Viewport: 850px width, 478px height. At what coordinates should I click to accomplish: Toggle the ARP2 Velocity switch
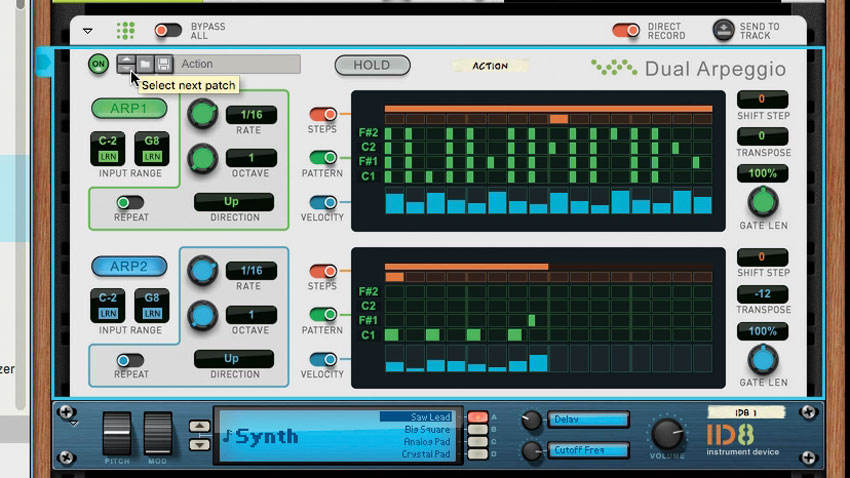tap(323, 359)
